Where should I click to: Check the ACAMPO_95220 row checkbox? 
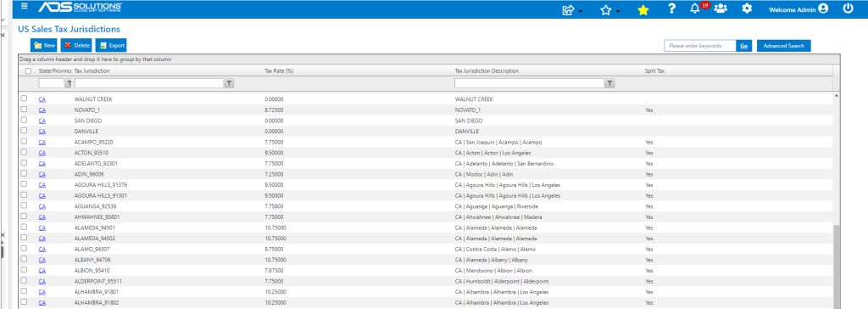click(24, 142)
